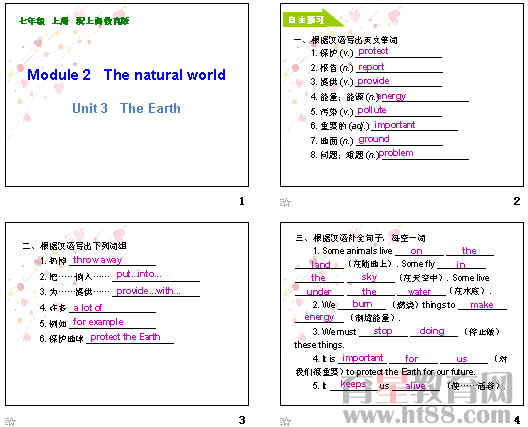Click the blank answer "water" on slide 4
The height and width of the screenshot is (427, 528).
pyautogui.click(x=420, y=292)
